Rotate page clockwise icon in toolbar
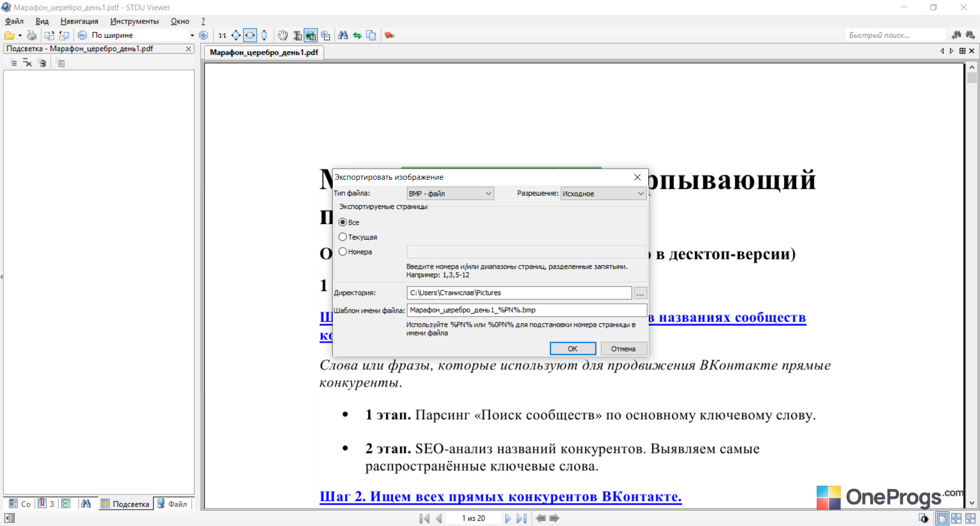Viewport: 980px width, 526px height. click(x=50, y=35)
